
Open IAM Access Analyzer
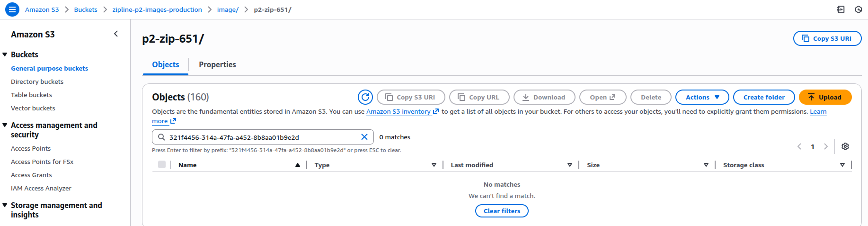coord(41,188)
